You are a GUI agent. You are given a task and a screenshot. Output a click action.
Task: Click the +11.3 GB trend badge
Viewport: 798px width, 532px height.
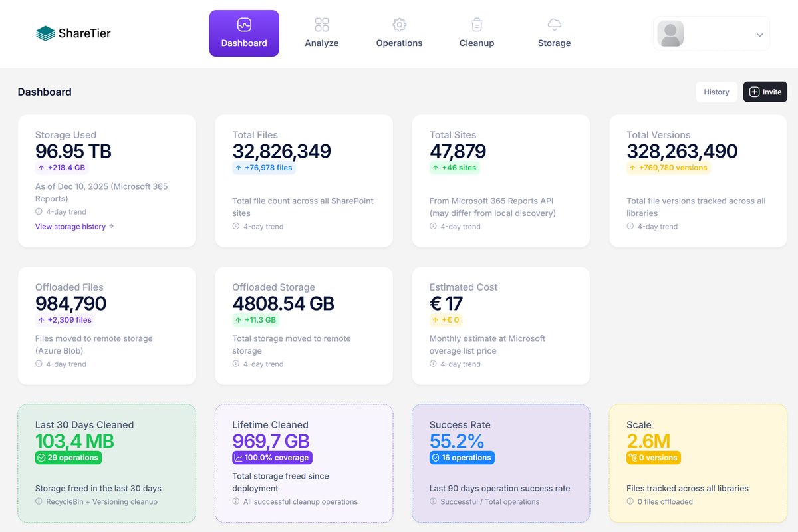coord(256,320)
